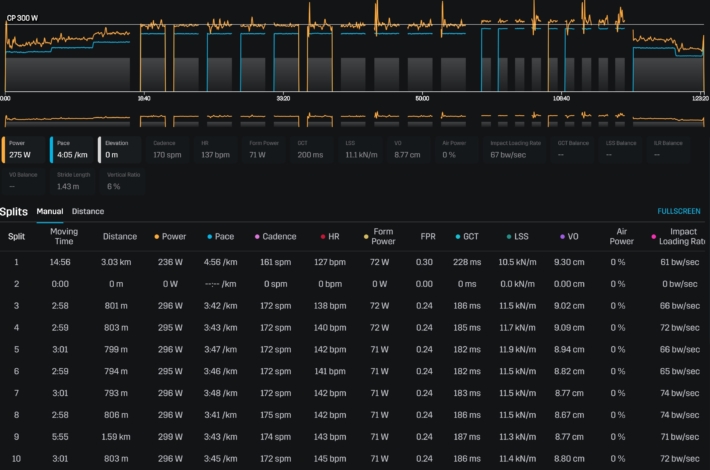
Task: Enable the Stride Length metric tile
Action: (72, 181)
